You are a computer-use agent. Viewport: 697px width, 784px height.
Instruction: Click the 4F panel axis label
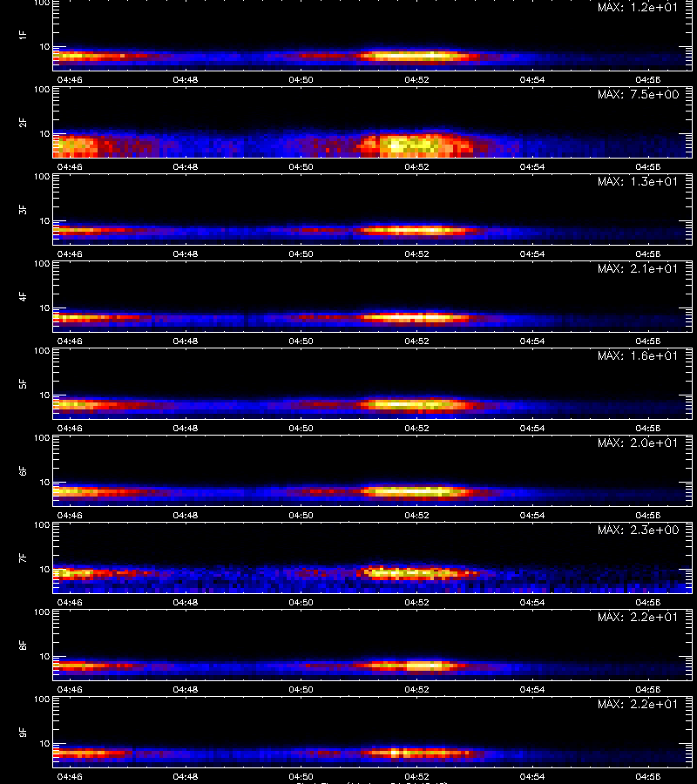coord(23,296)
